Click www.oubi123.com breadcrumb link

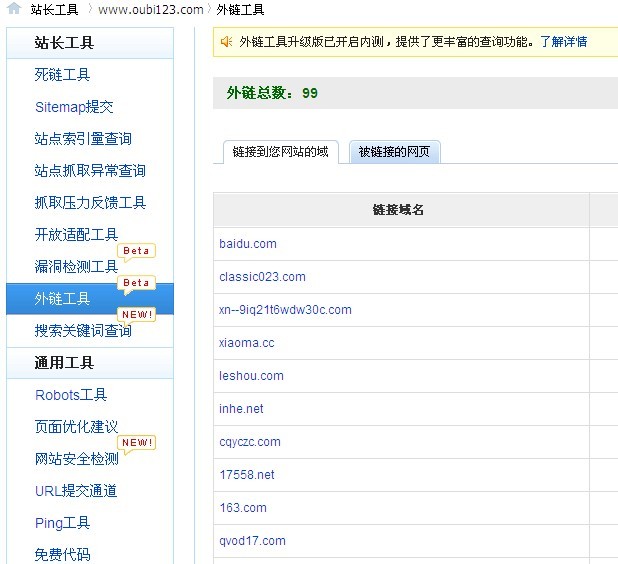(x=151, y=10)
